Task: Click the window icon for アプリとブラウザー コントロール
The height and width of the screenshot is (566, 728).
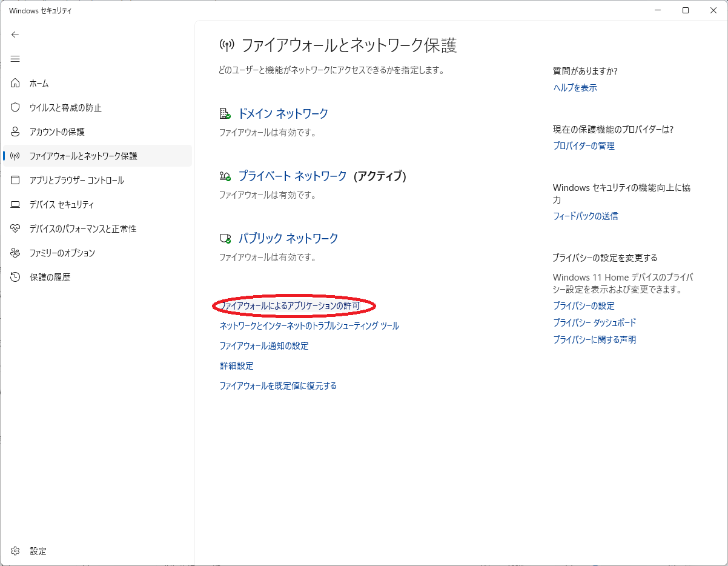Action: point(16,180)
